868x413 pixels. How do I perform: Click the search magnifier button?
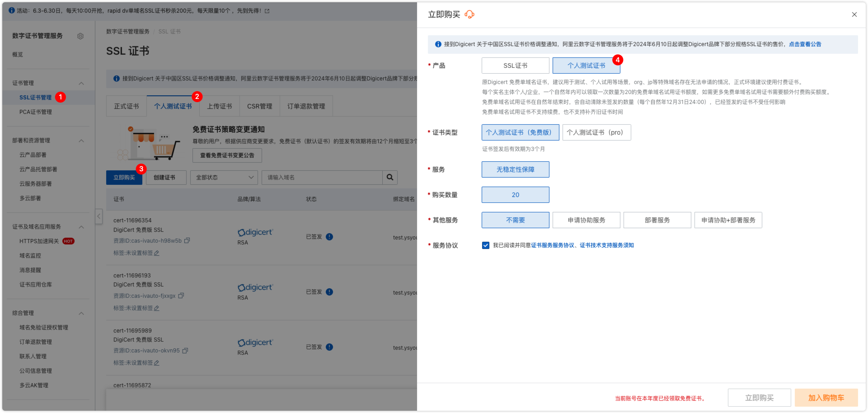click(390, 178)
